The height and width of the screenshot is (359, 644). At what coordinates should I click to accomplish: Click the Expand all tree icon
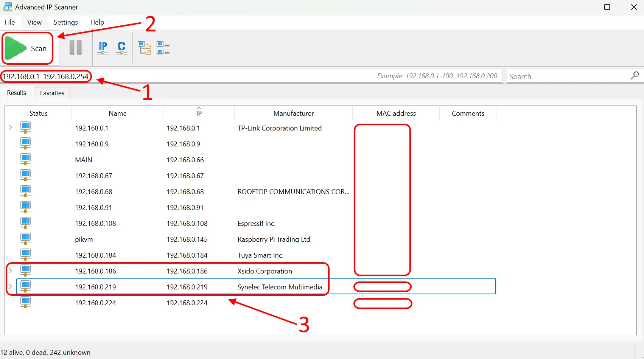coord(144,48)
